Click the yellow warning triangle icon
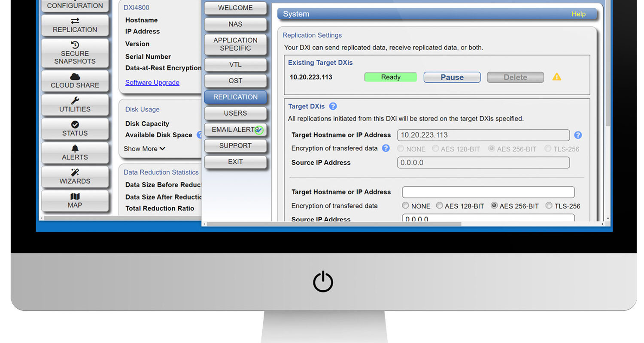Screen dimensions: 644x343 click(556, 77)
